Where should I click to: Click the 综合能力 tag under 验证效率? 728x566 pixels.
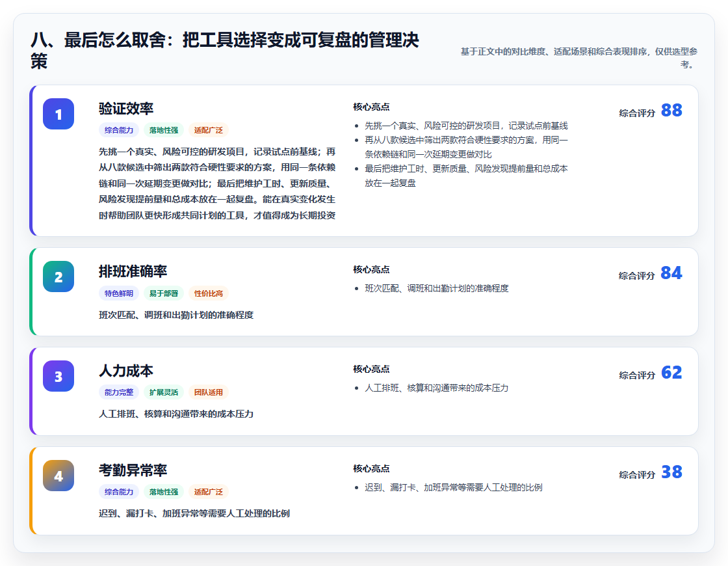click(x=119, y=130)
